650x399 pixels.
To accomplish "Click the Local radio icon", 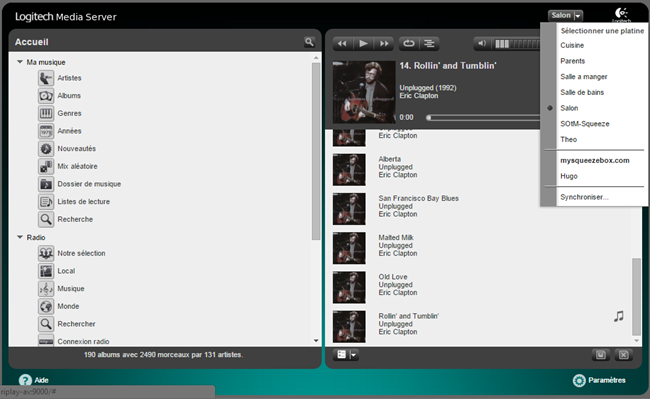I will point(46,271).
